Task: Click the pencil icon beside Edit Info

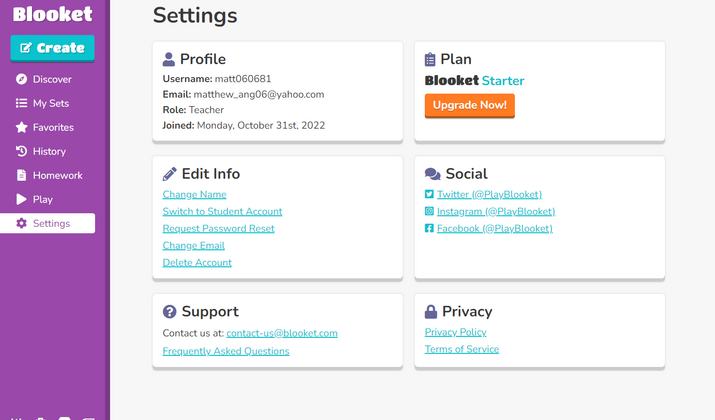Action: point(170,174)
